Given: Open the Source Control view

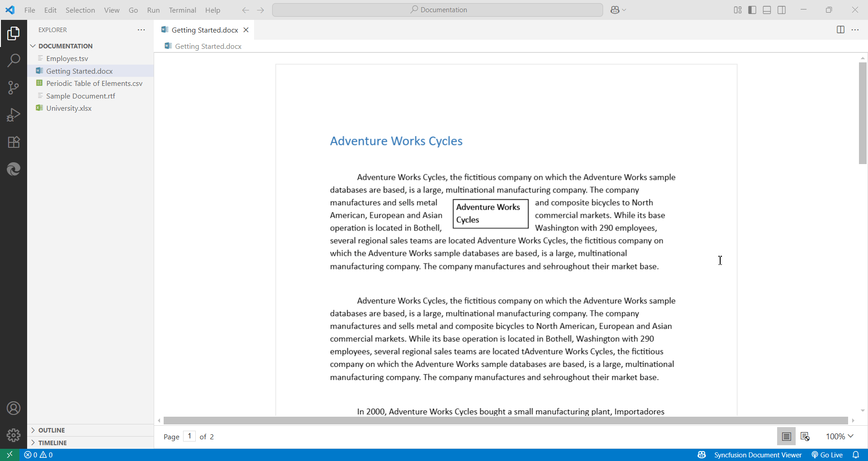Looking at the screenshot, I should [x=14, y=88].
